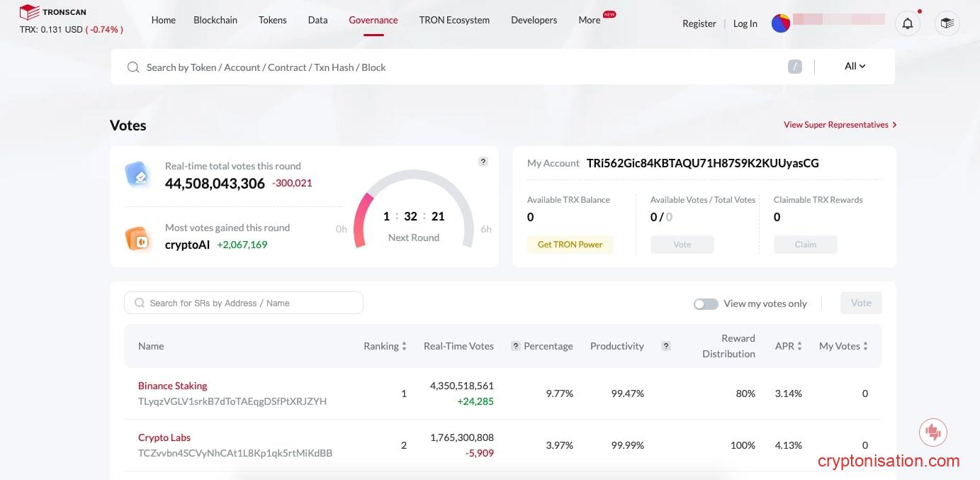Open View Super Representatives link
The width and height of the screenshot is (980, 480).
tap(840, 125)
